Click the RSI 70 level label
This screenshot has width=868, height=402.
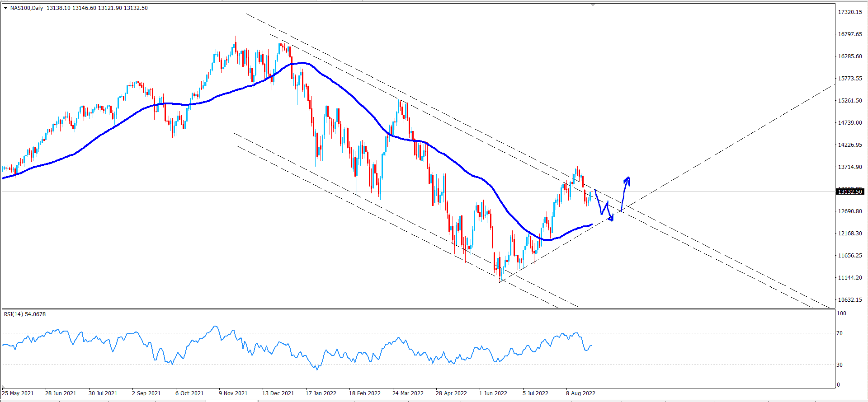click(840, 333)
